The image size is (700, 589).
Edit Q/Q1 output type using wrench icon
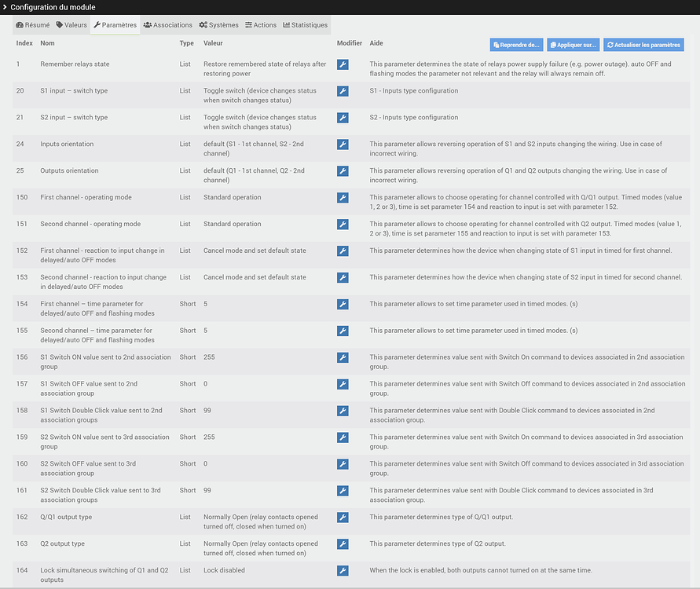[343, 518]
